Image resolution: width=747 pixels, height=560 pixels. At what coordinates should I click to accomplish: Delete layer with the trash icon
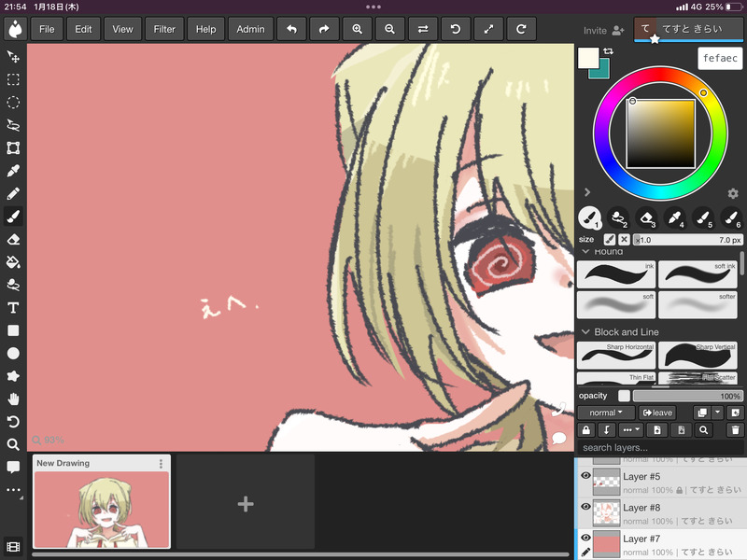pyautogui.click(x=735, y=430)
